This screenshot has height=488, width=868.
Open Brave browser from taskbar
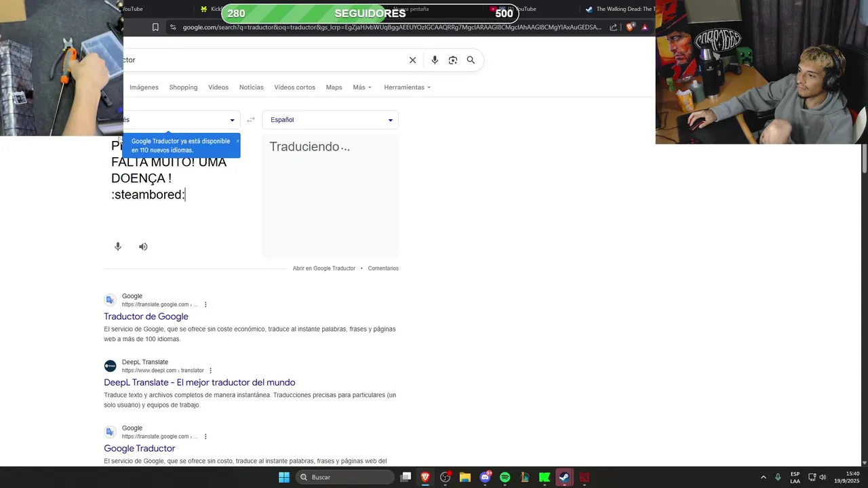coord(425,477)
